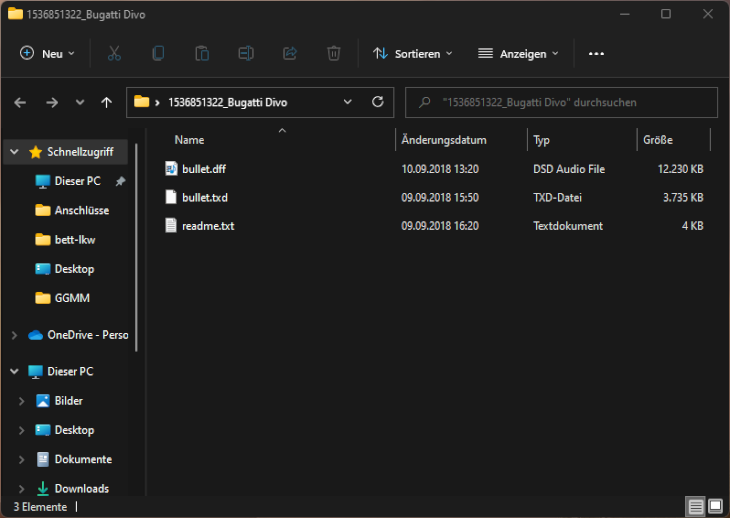The image size is (730, 518).
Task: Select the bullet.dff file icon
Action: [171, 168]
